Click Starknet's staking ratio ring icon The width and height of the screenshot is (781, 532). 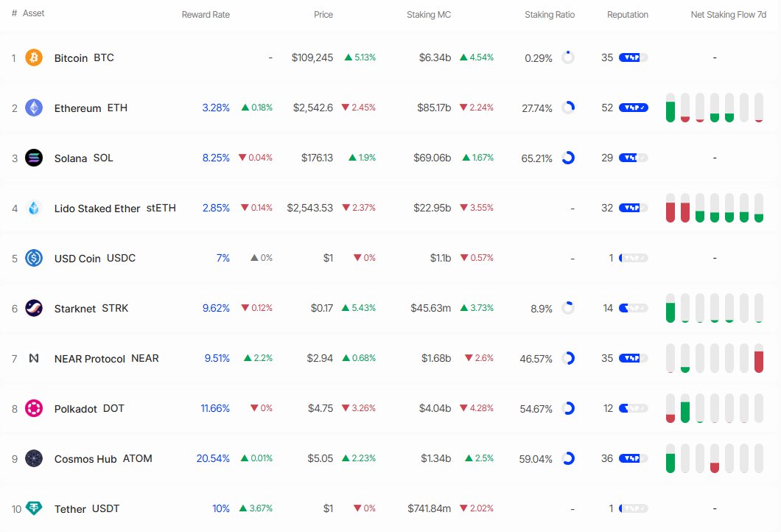click(x=568, y=308)
